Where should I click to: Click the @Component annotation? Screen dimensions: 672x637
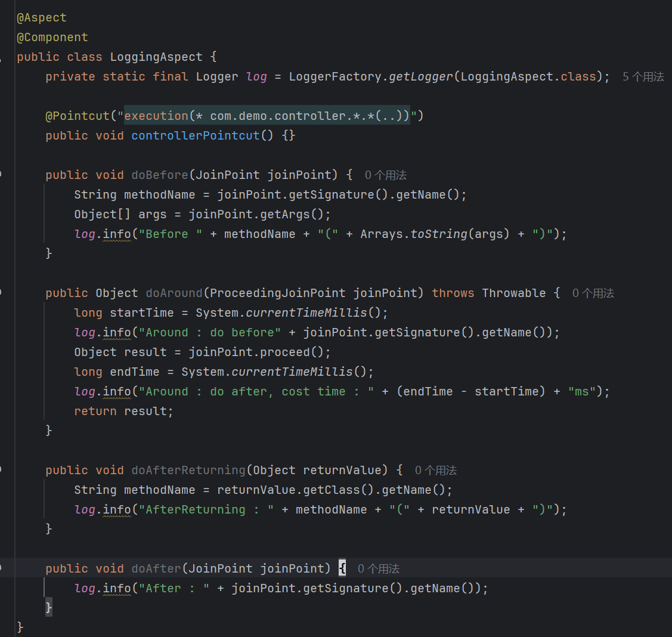click(52, 38)
